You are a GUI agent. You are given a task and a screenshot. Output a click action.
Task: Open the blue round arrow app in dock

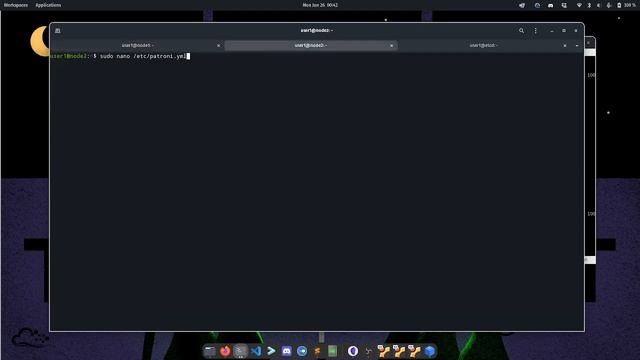(302, 351)
